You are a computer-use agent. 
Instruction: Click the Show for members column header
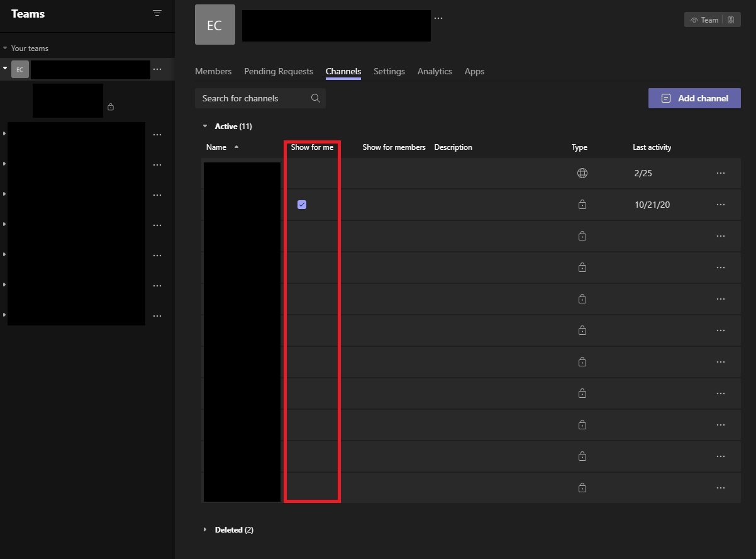[x=394, y=147]
